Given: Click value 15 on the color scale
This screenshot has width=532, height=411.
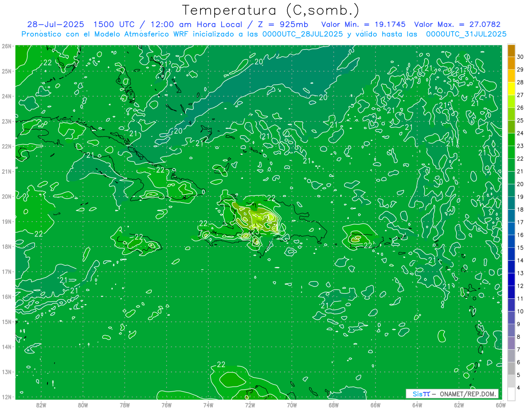Looking at the screenshot, I should [x=520, y=247].
